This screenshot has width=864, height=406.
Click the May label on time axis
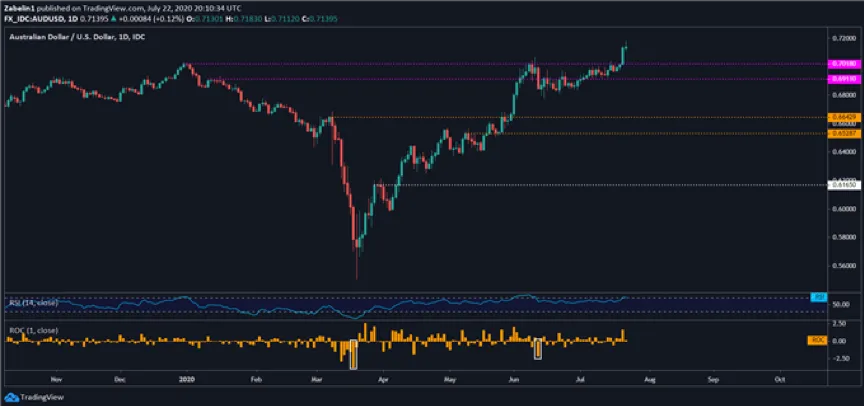[x=450, y=379]
